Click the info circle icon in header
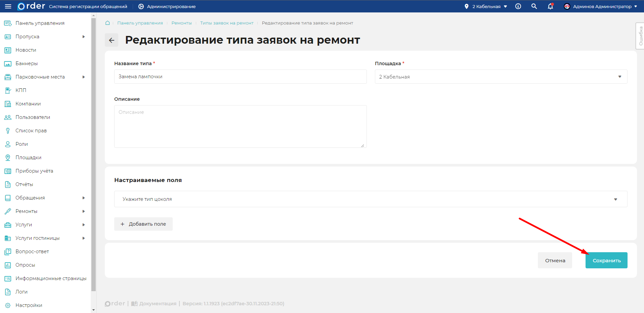644x313 pixels. tap(518, 6)
